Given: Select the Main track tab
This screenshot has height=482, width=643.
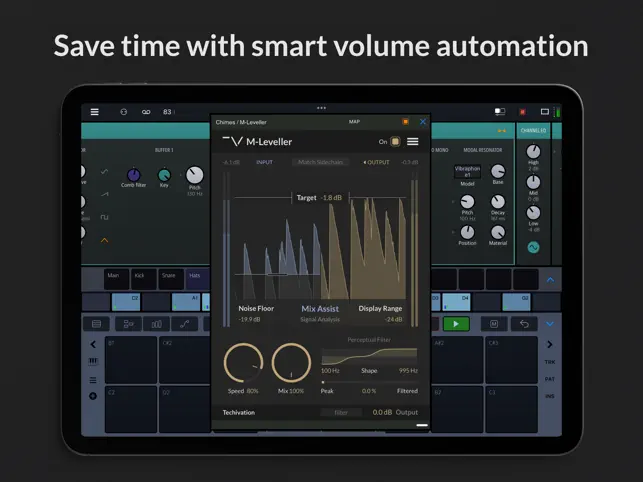Looking at the screenshot, I should [x=116, y=279].
